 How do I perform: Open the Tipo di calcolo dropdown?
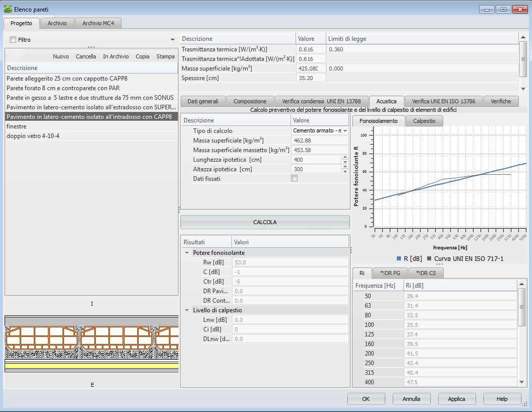[345, 130]
